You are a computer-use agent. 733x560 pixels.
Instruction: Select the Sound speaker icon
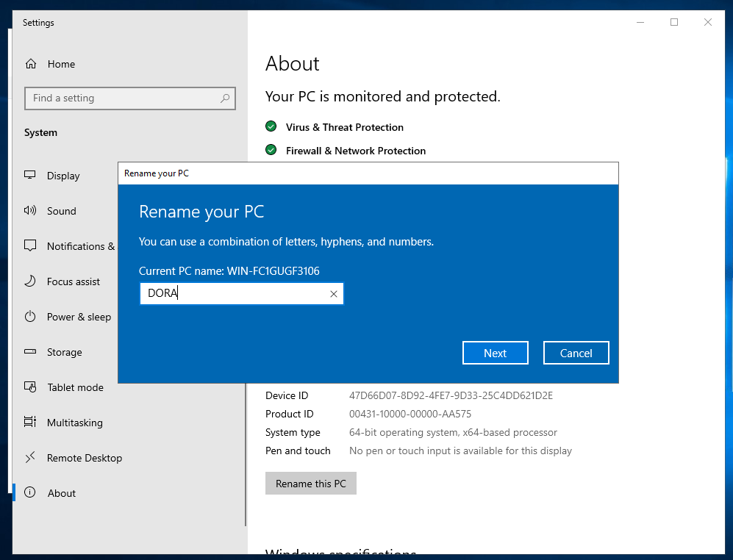point(30,211)
